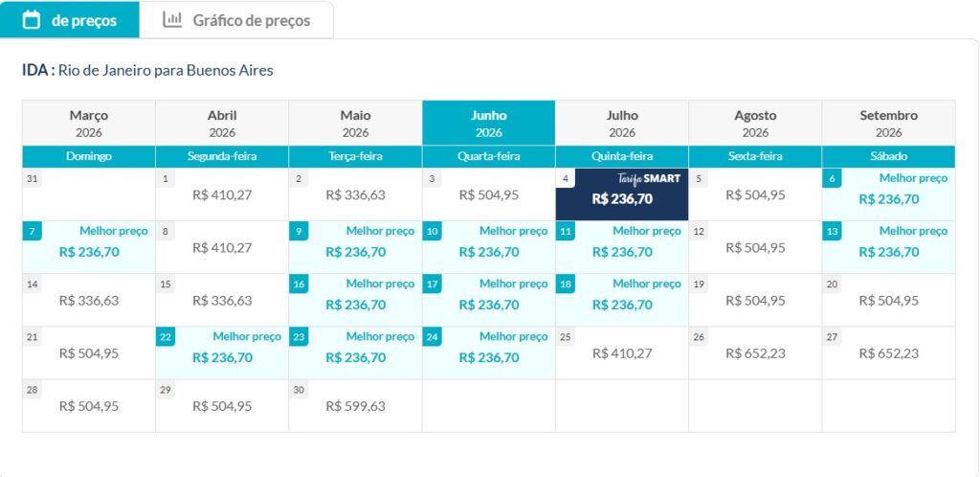Select the Abril 2026 month tab
The height and width of the screenshot is (477, 980).
[222, 123]
